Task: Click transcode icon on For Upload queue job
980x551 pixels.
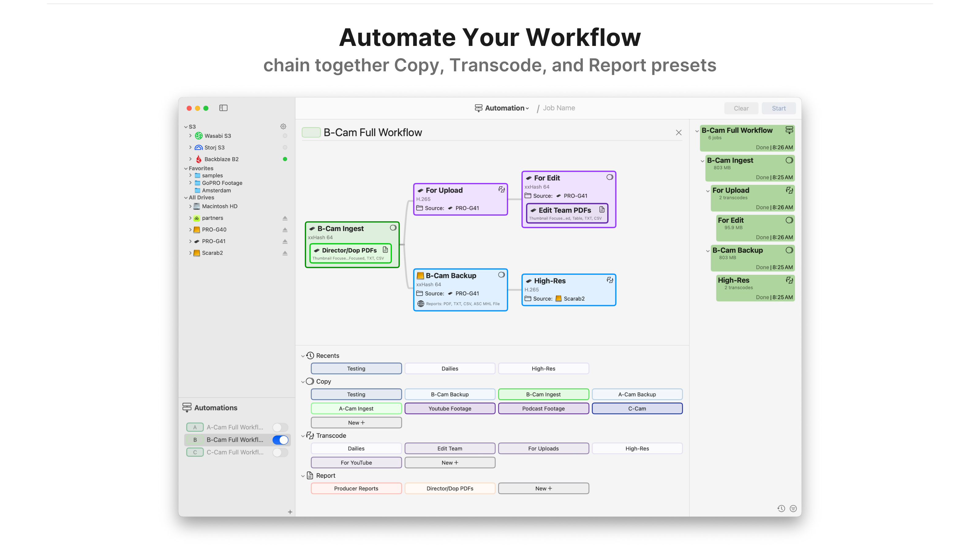Action: click(x=790, y=190)
